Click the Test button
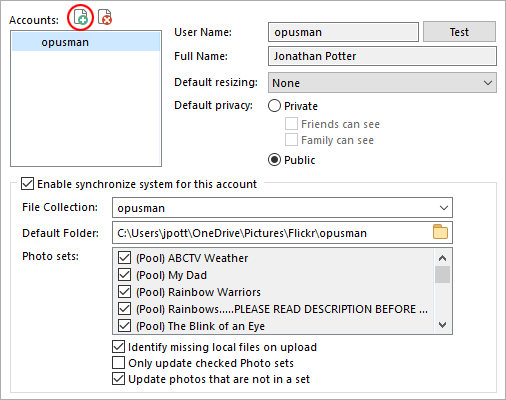 tap(459, 32)
